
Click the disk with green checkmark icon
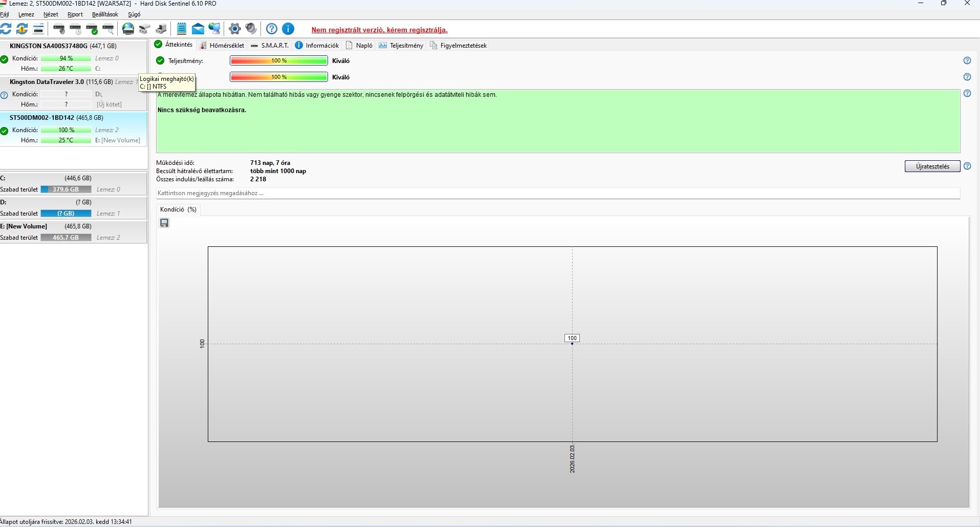click(x=92, y=29)
